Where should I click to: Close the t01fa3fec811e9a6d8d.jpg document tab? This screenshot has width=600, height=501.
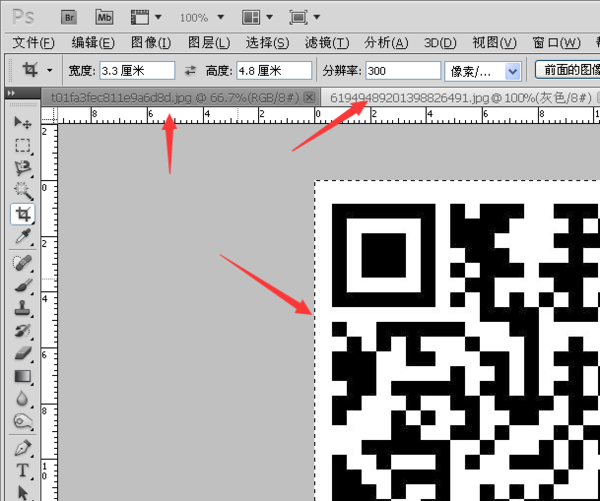click(x=309, y=98)
